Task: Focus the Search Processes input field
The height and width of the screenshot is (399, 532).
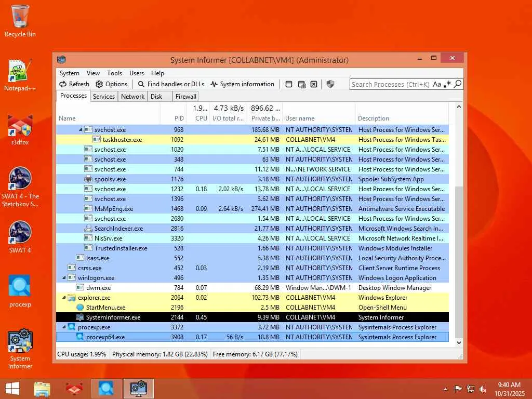Action: (x=391, y=84)
